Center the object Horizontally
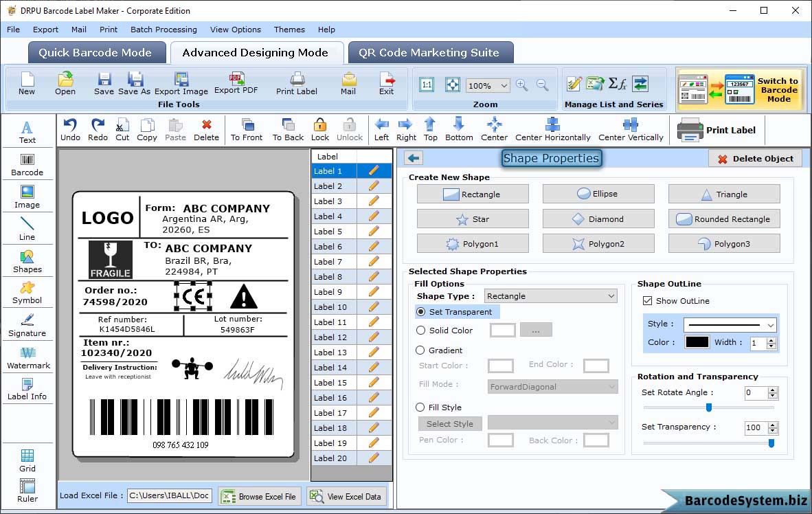 [552, 130]
